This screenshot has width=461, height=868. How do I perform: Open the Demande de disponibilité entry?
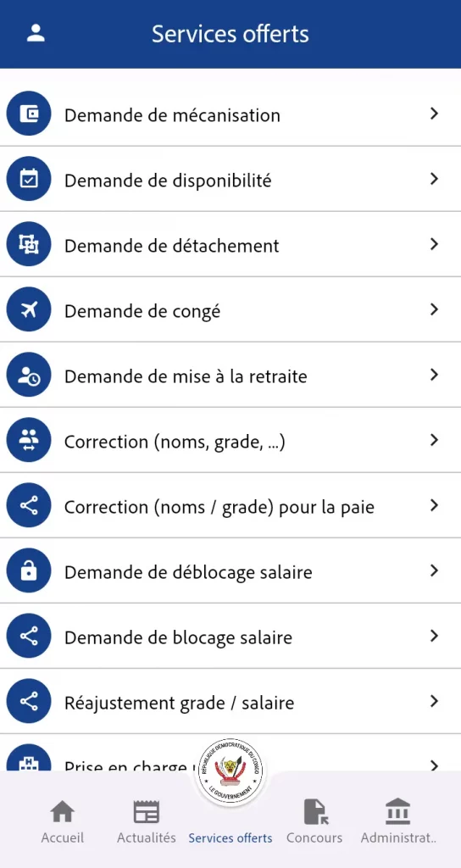[230, 179]
